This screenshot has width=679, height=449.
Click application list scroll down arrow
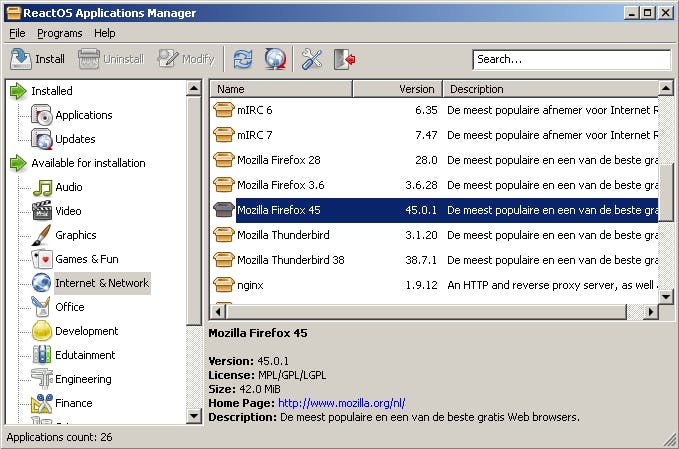tap(665, 297)
